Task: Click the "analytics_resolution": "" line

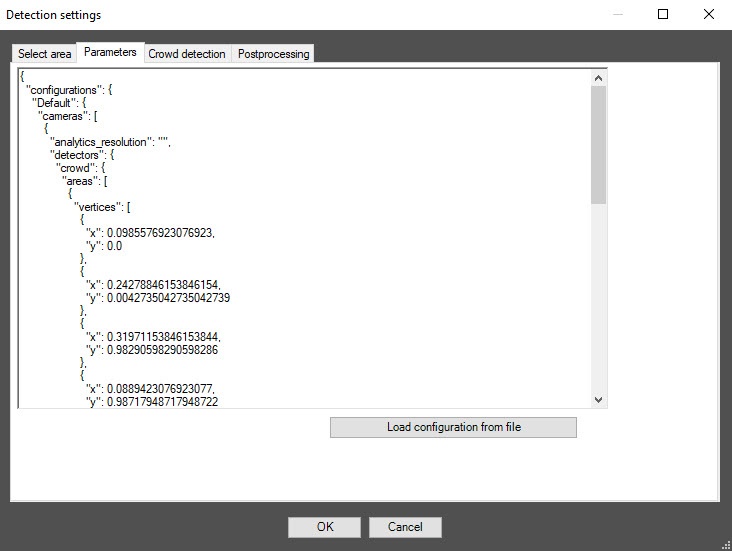Action: coord(110,142)
